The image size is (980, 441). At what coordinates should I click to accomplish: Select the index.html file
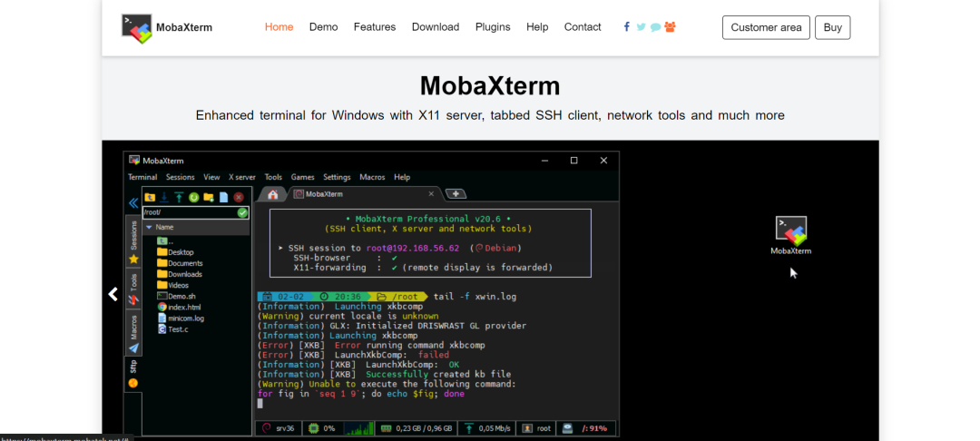point(179,308)
